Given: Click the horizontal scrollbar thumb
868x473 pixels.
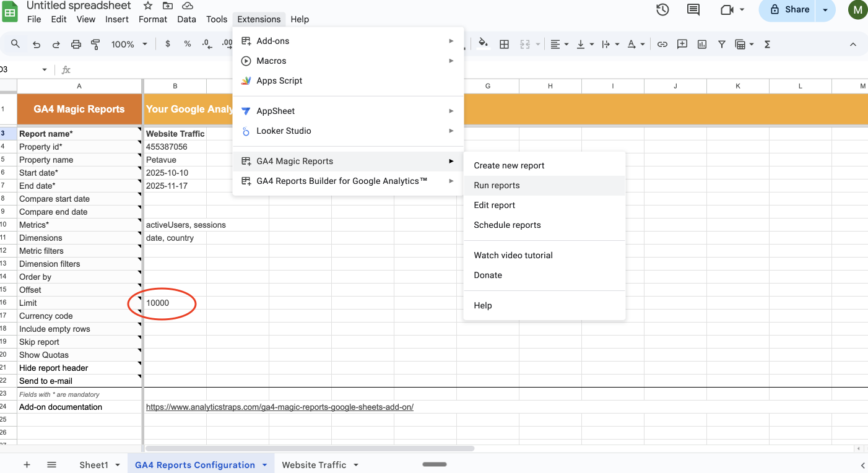Looking at the screenshot, I should 310,448.
